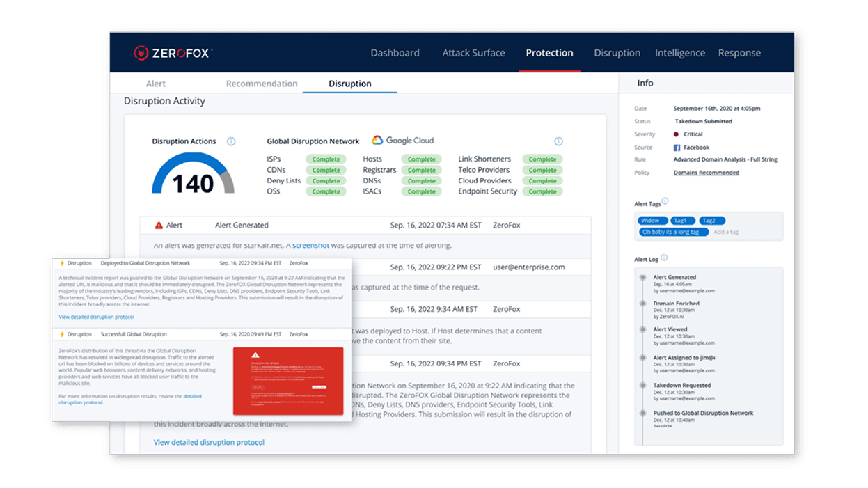This screenshot has height=488, width=868.
Task: Go to the Intelligence section
Action: [x=679, y=53]
